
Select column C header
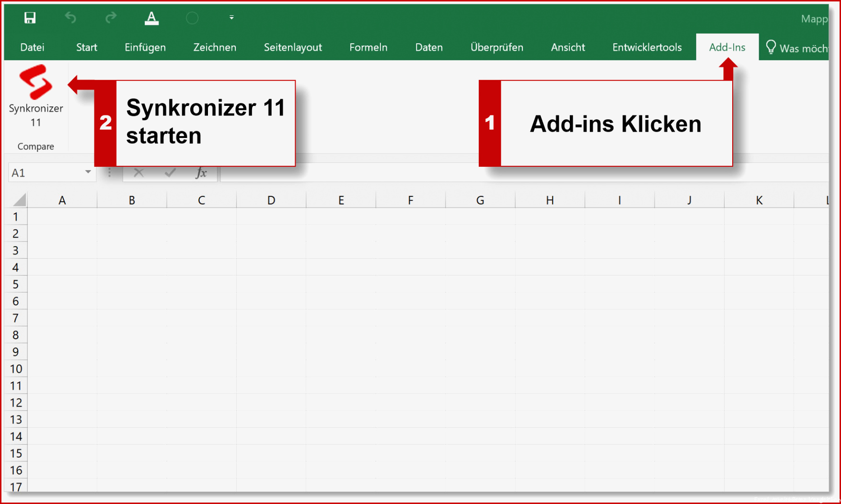click(x=201, y=200)
